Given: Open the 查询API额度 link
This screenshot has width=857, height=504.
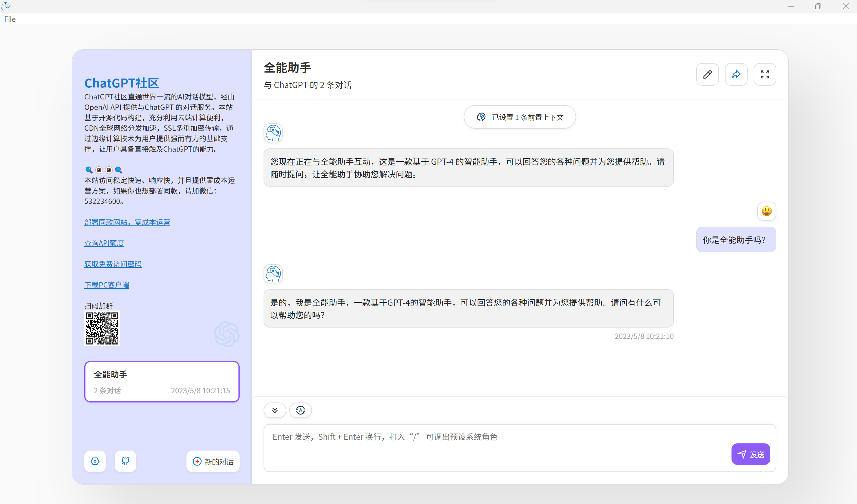Looking at the screenshot, I should pos(104,243).
